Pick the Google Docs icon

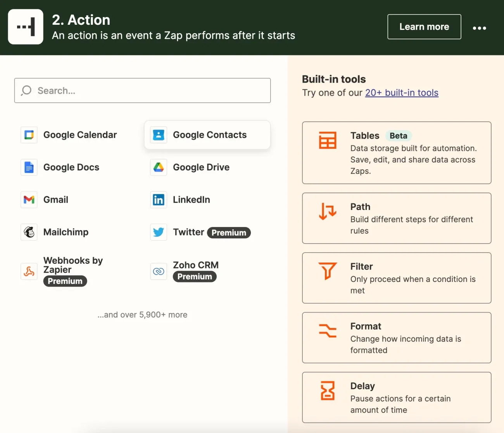tap(29, 167)
